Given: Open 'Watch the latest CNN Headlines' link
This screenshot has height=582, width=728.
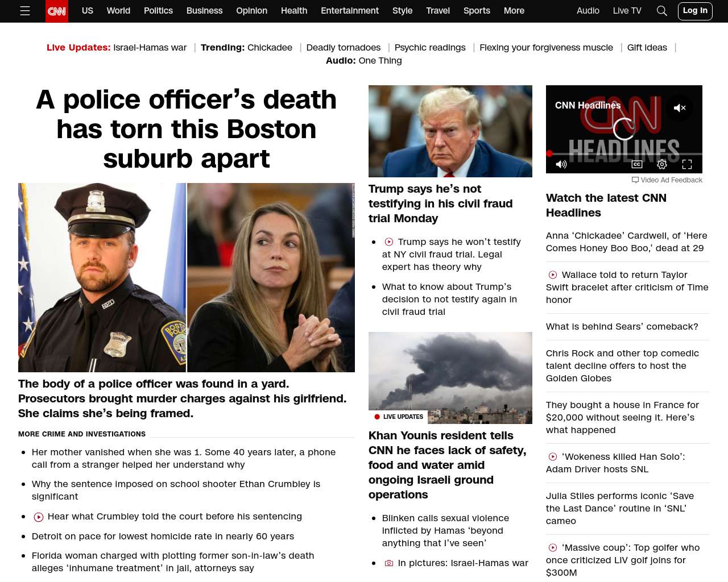Looking at the screenshot, I should pos(606,205).
